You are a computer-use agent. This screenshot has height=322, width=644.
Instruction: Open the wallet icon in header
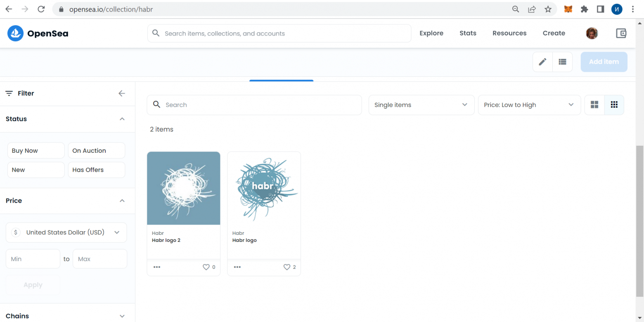[x=621, y=33]
